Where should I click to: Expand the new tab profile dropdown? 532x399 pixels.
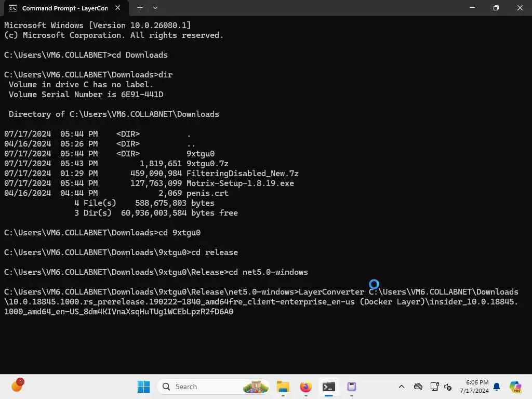[x=155, y=8]
